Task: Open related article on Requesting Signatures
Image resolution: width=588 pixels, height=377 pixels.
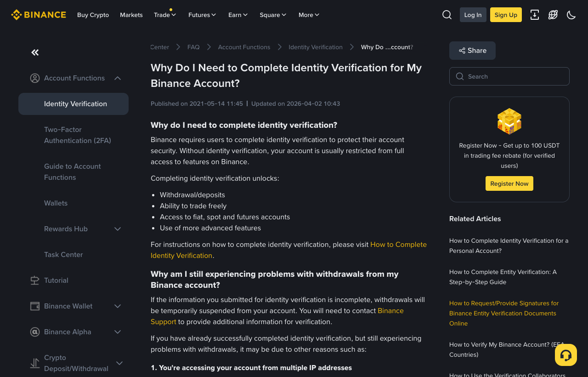Action: click(x=504, y=313)
